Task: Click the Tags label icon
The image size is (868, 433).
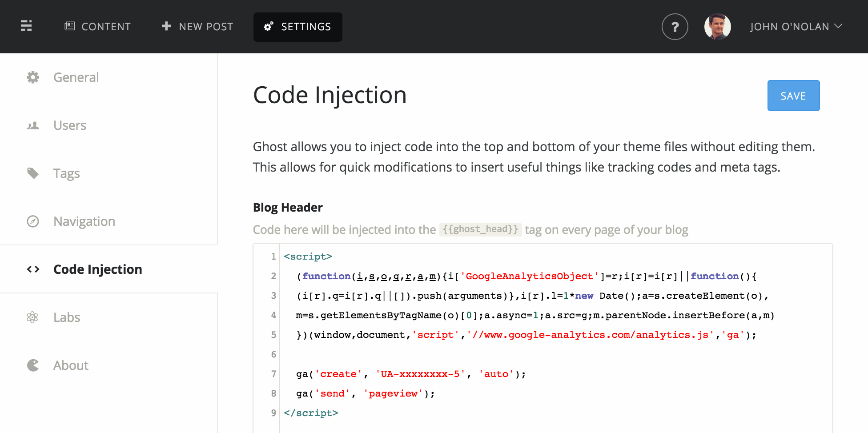Action: [32, 173]
